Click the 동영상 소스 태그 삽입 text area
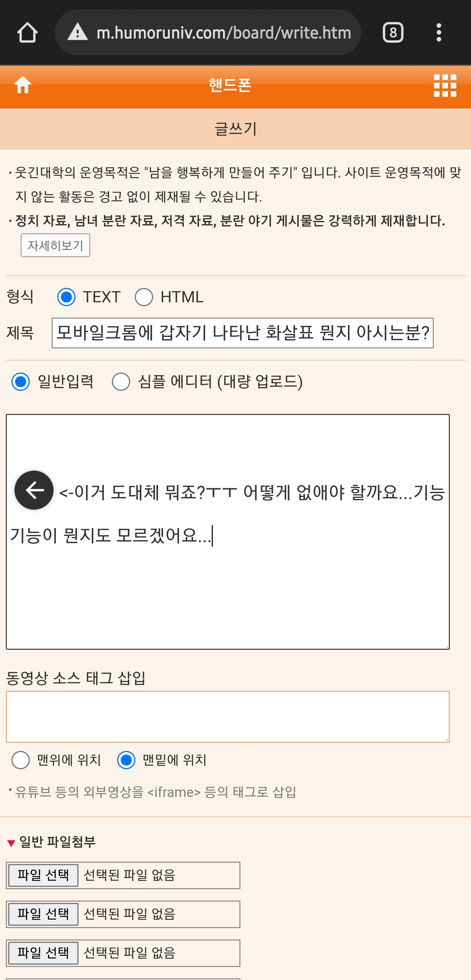This screenshot has height=980, width=471. pyautogui.click(x=228, y=717)
